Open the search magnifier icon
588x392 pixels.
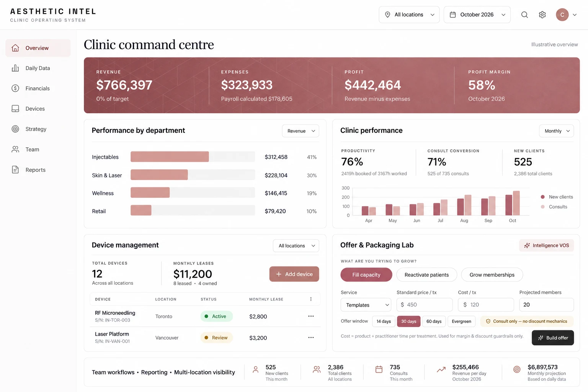pos(524,15)
